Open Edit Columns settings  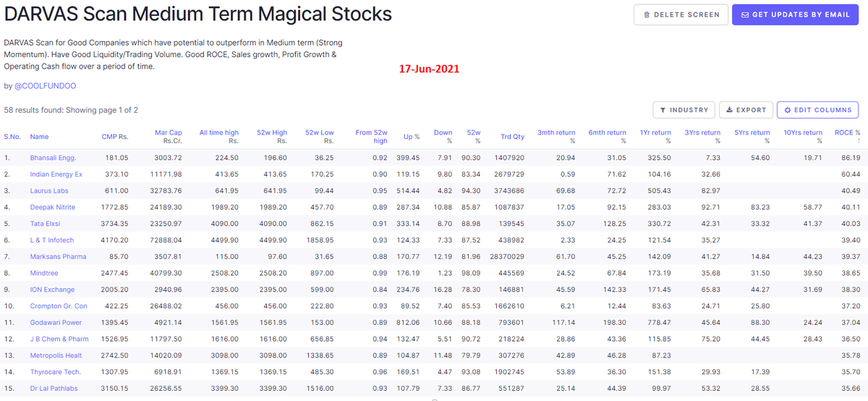[817, 110]
